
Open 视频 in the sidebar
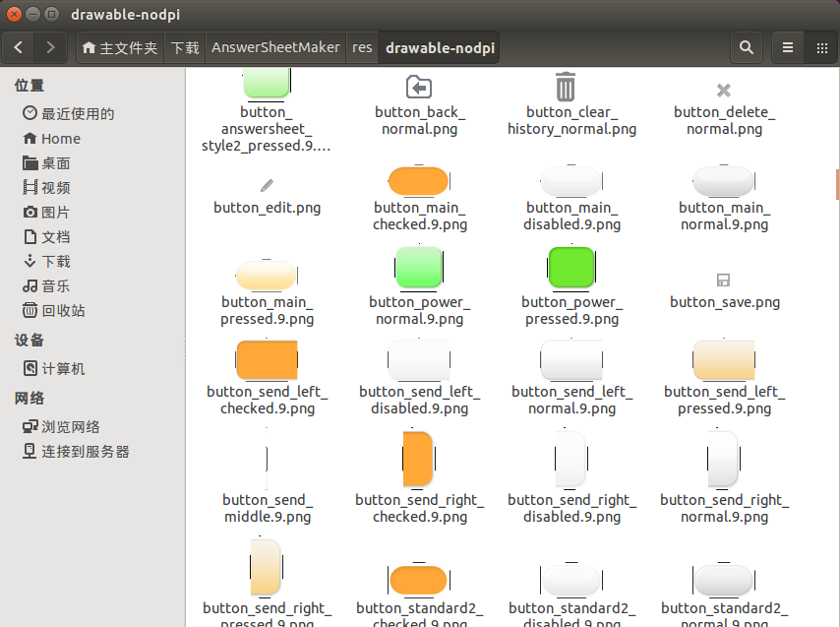[x=46, y=188]
